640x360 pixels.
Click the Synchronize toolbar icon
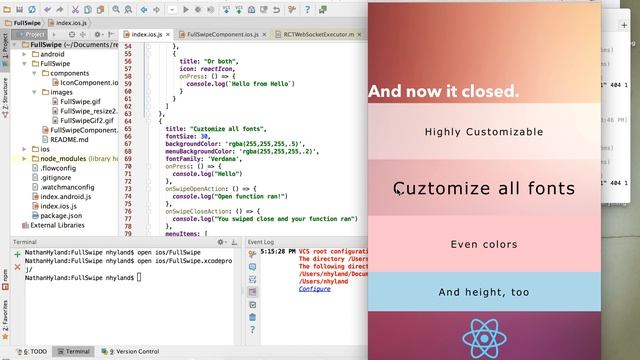tap(32, 9)
